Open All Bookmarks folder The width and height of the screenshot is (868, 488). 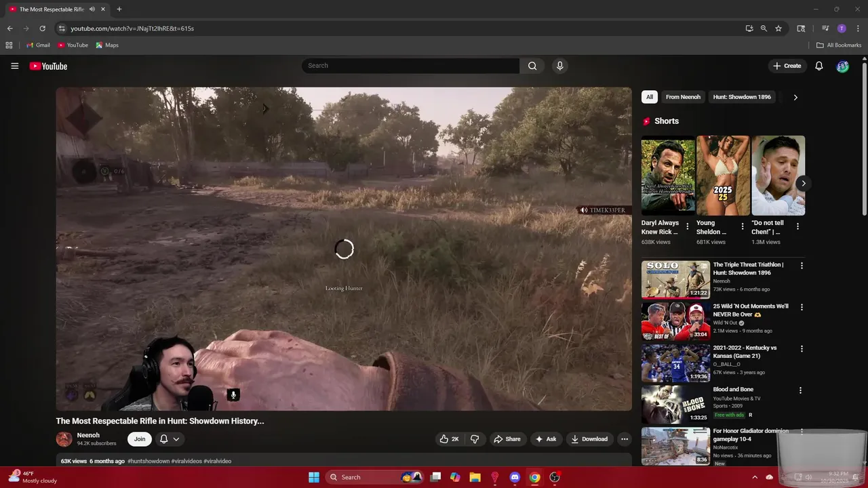839,45
